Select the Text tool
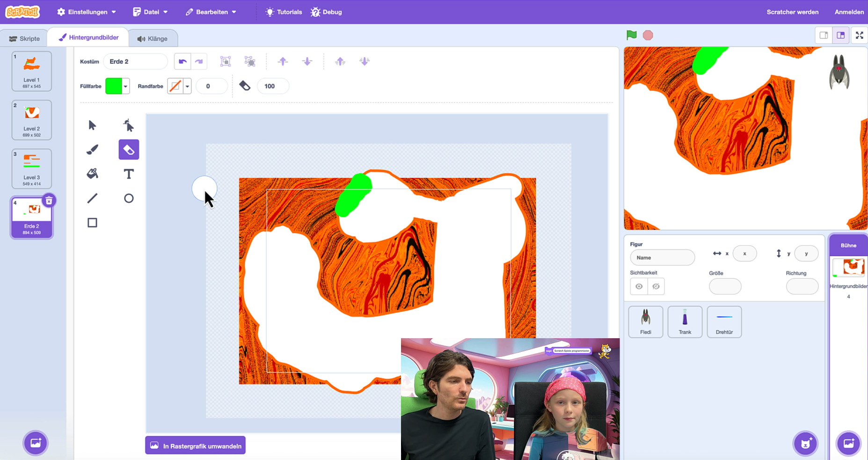The width and height of the screenshot is (868, 460). click(129, 174)
